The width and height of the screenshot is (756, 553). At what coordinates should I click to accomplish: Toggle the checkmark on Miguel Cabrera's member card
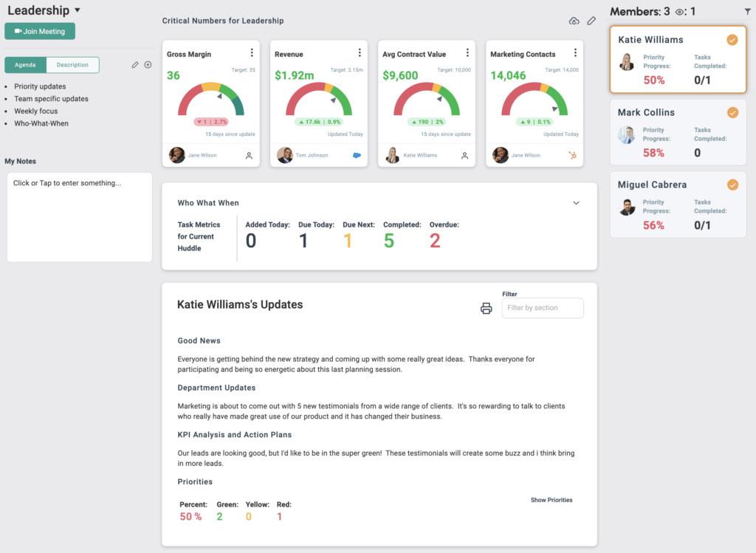pyautogui.click(x=732, y=185)
